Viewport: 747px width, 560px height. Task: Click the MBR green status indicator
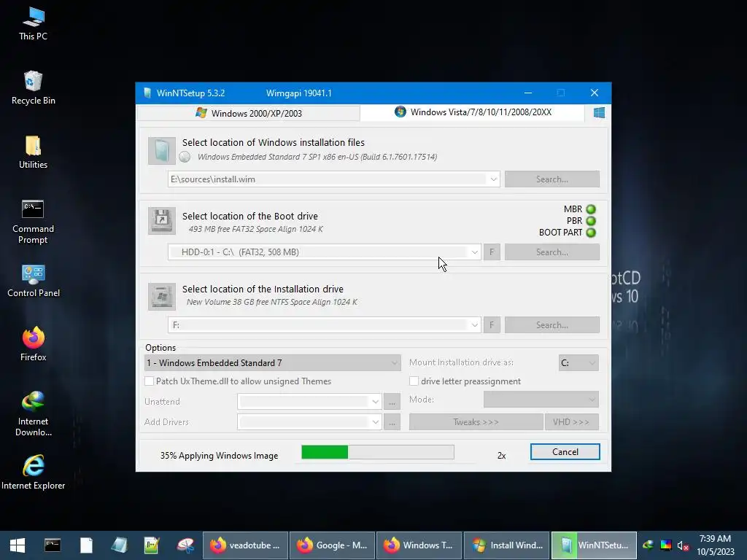(x=591, y=209)
